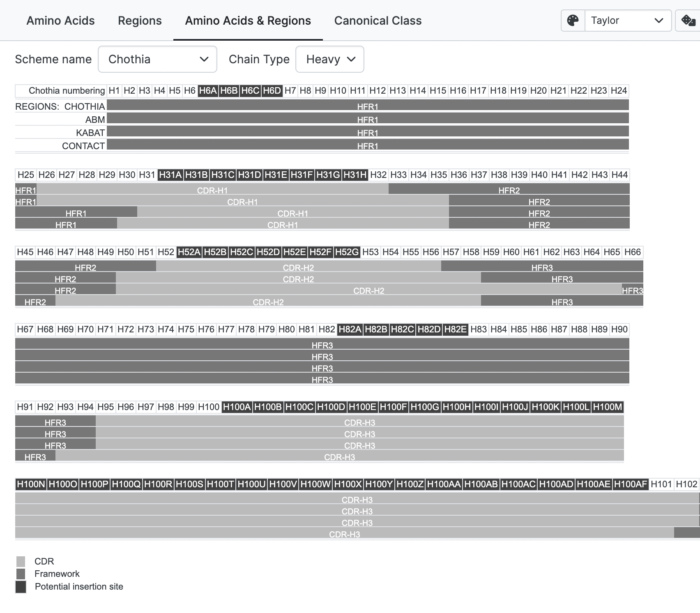Screen dimensions: 700x613
Task: Click position H102 cell
Action: (x=687, y=484)
